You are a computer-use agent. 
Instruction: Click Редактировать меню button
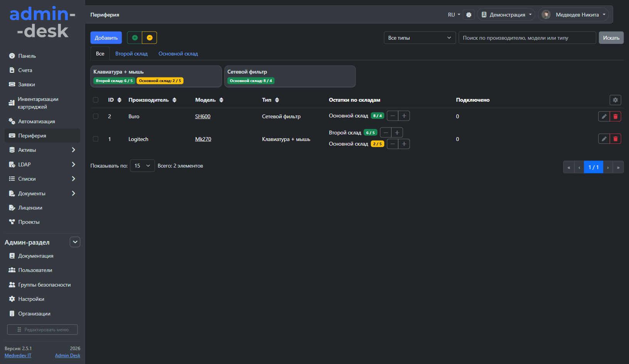[x=42, y=330]
